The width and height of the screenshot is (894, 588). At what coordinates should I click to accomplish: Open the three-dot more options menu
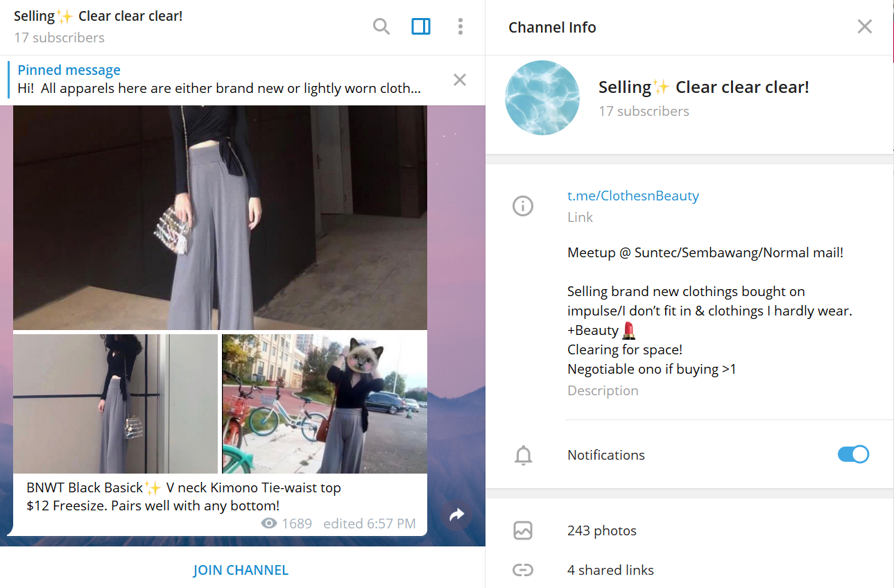[461, 27]
